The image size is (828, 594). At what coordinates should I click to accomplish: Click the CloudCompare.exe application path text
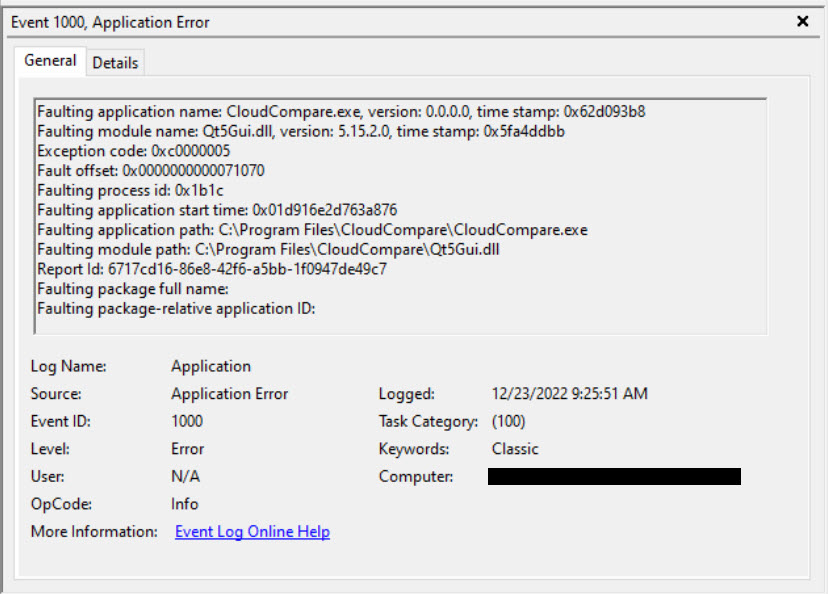[x=300, y=228]
